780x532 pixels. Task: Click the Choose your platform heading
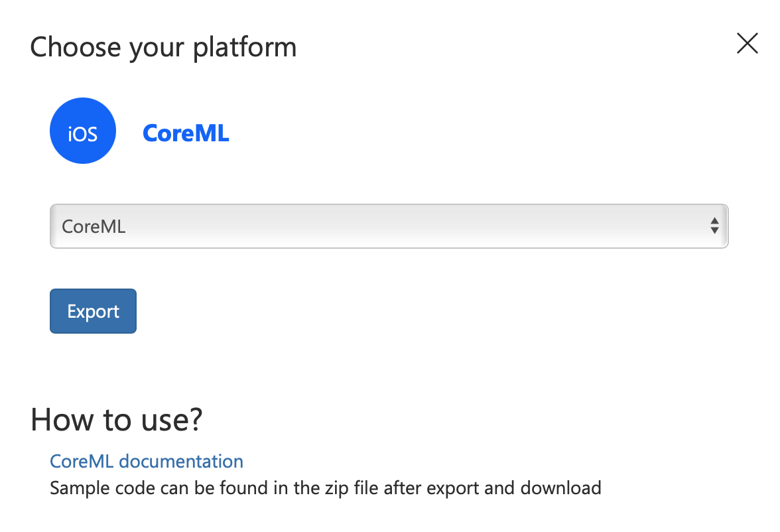click(x=163, y=48)
